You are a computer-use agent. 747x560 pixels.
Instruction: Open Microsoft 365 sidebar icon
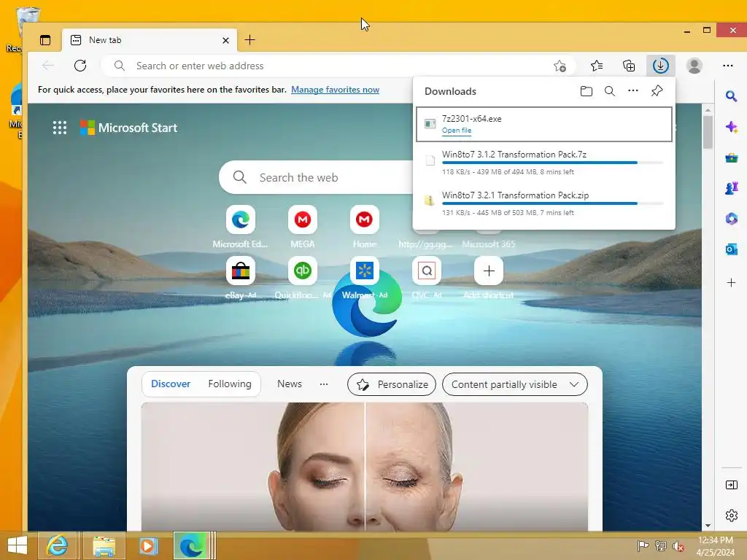pyautogui.click(x=731, y=219)
